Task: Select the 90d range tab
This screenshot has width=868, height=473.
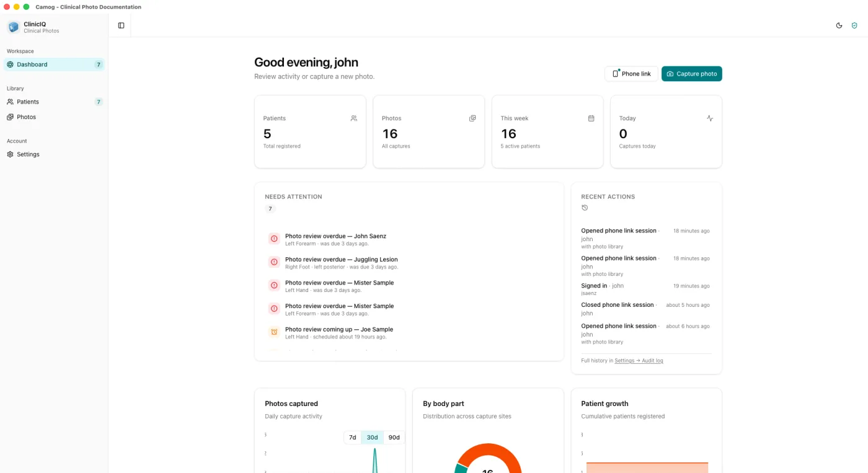Action: point(394,438)
